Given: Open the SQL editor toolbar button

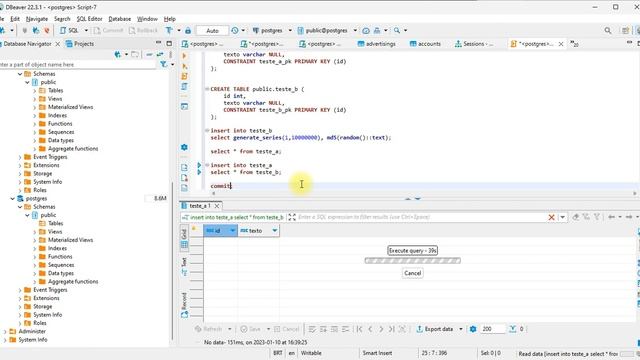Looking at the screenshot, I should coord(69,30).
